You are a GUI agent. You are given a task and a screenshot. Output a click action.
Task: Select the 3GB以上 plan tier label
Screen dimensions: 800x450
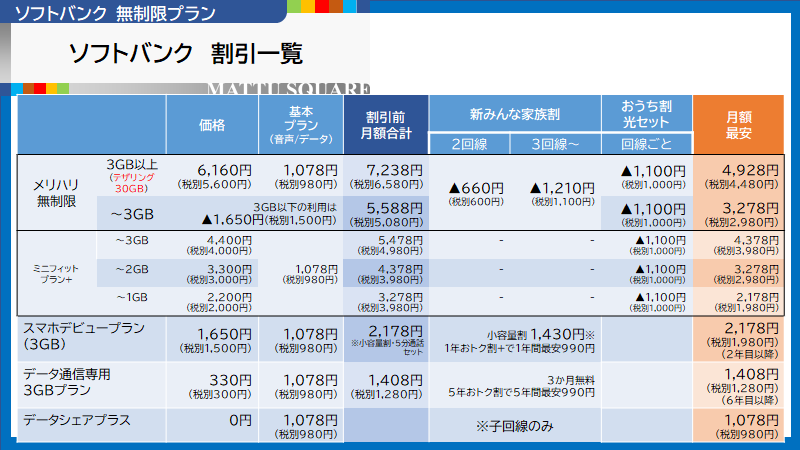pos(132,165)
